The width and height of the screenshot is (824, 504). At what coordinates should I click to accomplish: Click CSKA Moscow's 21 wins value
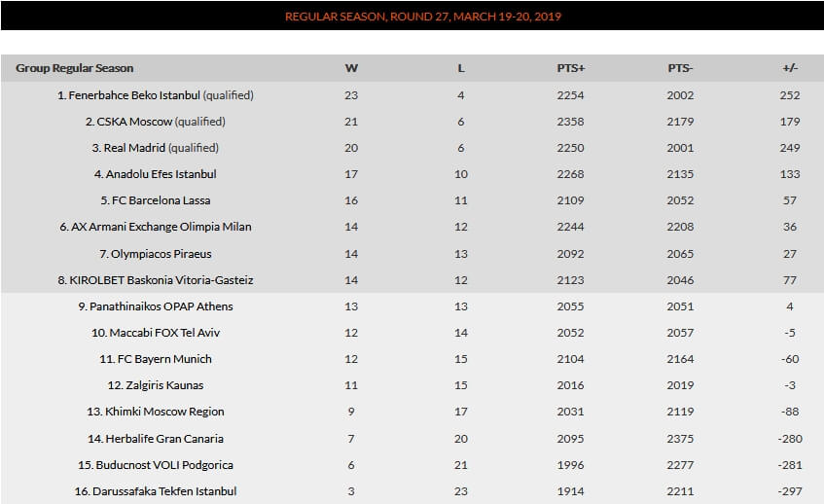point(351,122)
